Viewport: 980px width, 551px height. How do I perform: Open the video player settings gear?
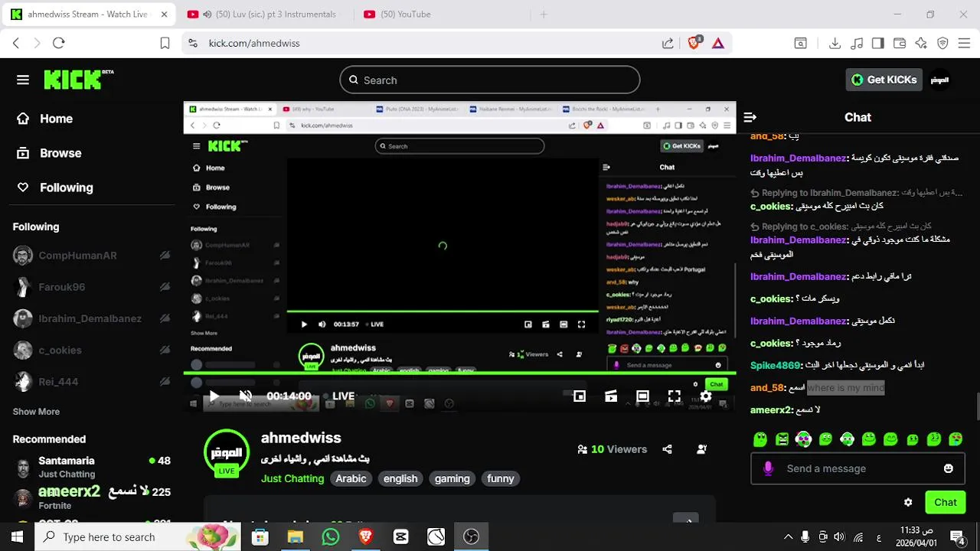click(x=706, y=396)
